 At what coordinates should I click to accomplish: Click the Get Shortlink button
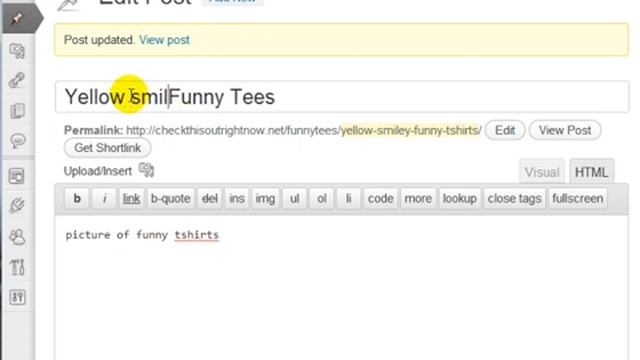coord(107,148)
